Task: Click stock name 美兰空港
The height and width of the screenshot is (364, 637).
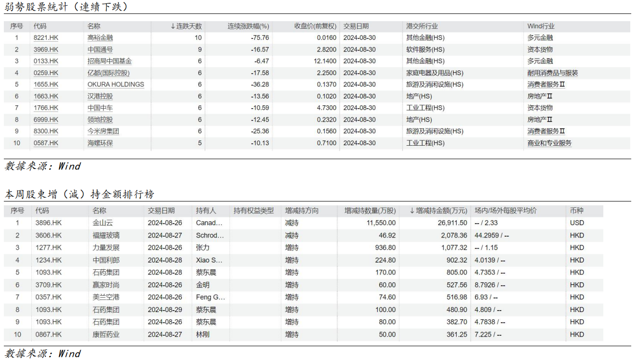Action: click(106, 298)
